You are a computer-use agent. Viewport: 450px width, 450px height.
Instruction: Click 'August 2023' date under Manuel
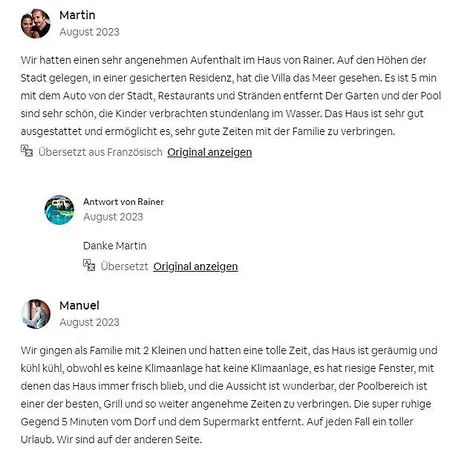tap(89, 322)
